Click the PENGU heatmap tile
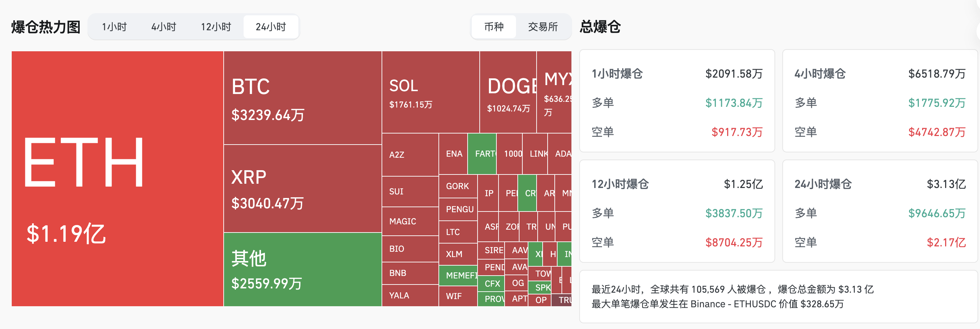The height and width of the screenshot is (329, 980). tap(458, 209)
